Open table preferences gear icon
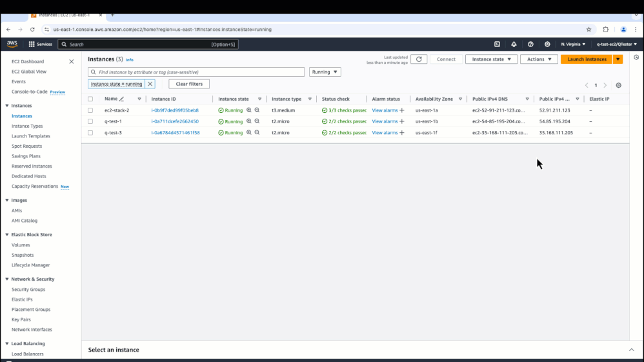644x362 pixels. 619,85
